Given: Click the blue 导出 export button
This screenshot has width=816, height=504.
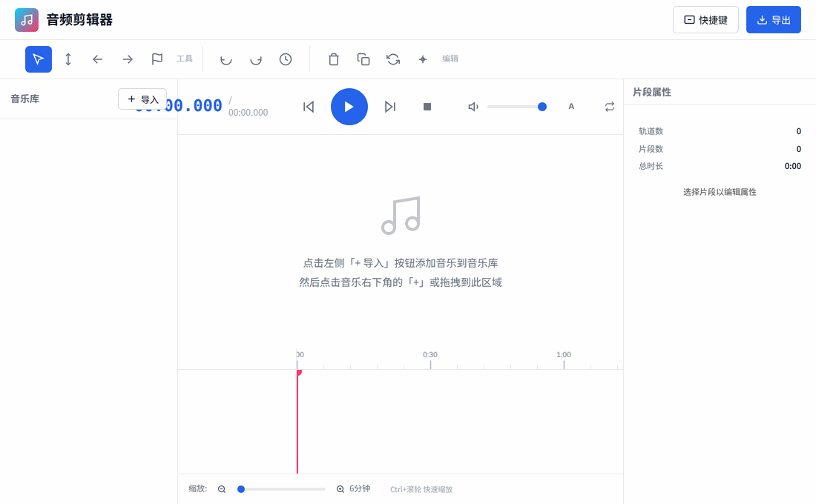Looking at the screenshot, I should coord(773,20).
